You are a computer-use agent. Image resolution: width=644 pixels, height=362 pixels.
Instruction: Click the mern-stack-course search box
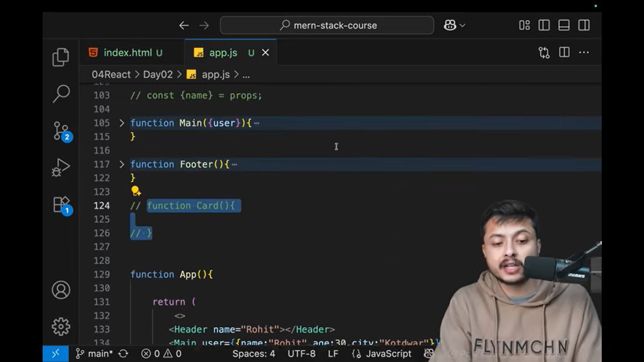point(327,25)
